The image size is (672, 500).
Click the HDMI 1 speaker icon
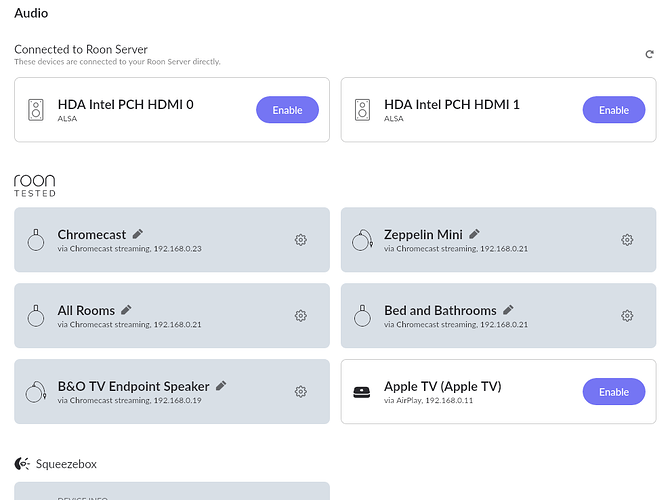(x=363, y=110)
